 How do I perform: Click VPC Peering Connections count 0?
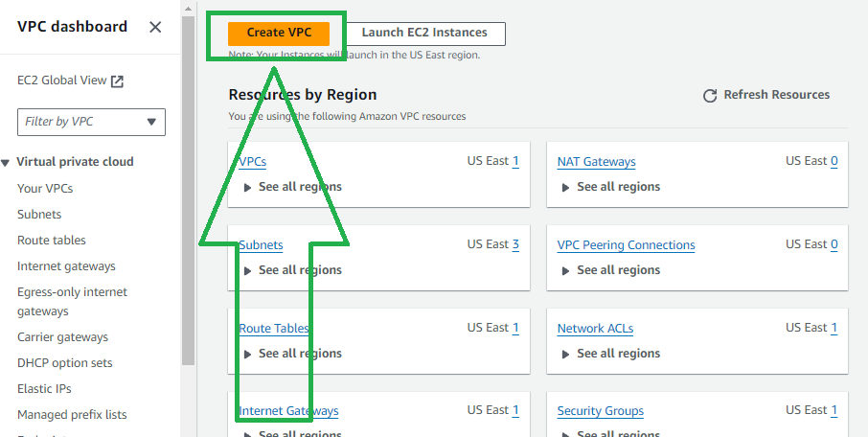[834, 244]
